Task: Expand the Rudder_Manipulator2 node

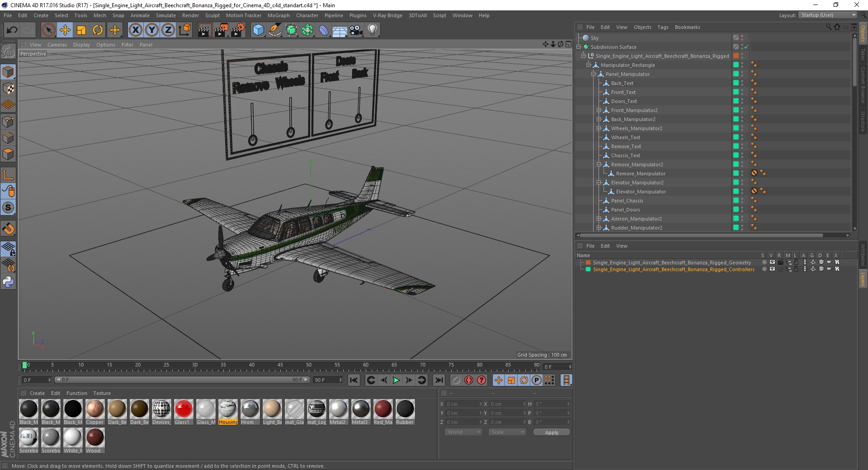Action: coord(599,228)
